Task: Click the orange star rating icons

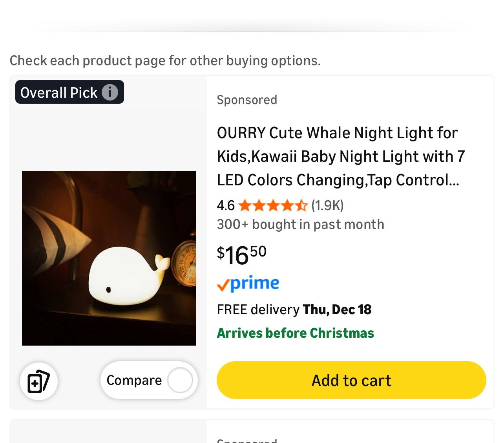Action: pos(273,205)
